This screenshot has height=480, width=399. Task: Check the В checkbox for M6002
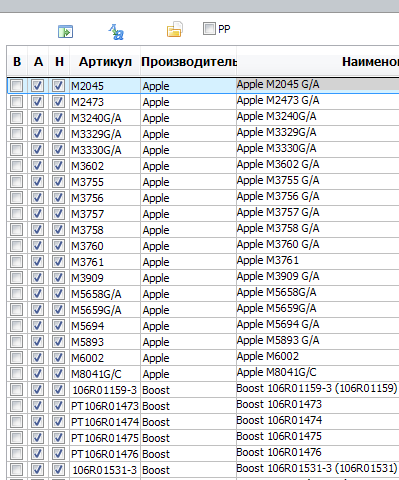(x=17, y=358)
